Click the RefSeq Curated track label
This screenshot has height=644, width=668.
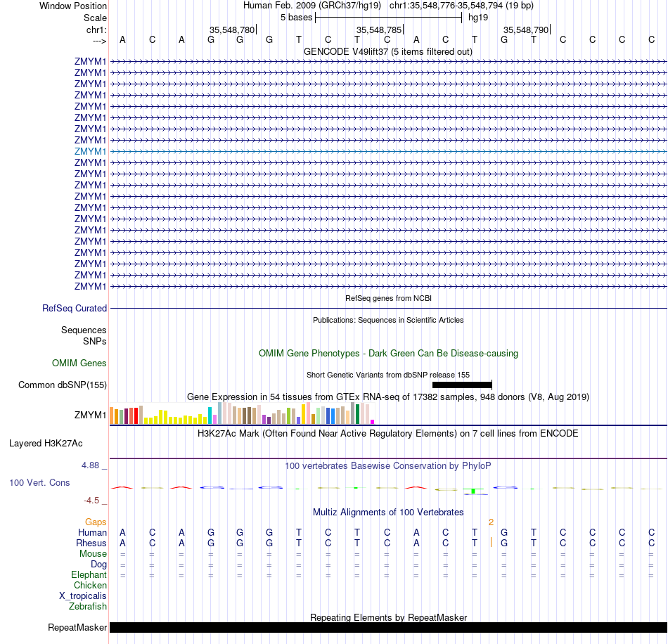click(74, 308)
